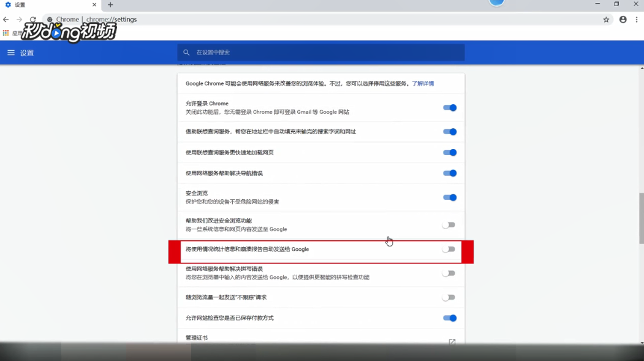Enable sending usage statistics to Google switch
Viewport: 644px width, 361px height.
point(449,249)
